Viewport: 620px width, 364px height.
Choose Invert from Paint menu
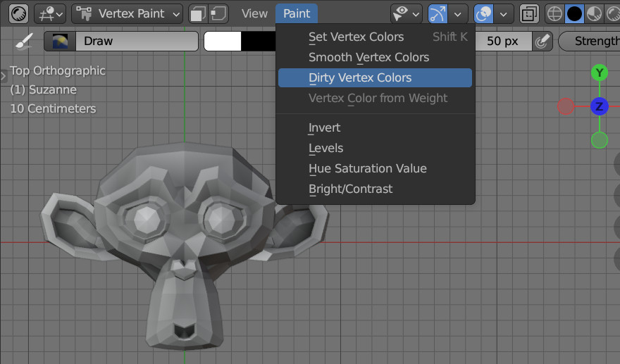point(376,127)
